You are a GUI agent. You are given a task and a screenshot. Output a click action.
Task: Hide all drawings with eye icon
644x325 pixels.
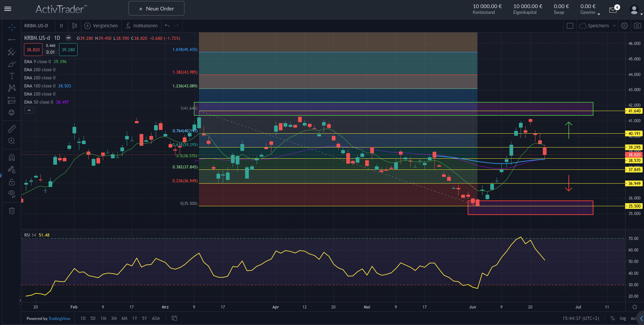click(x=12, y=194)
